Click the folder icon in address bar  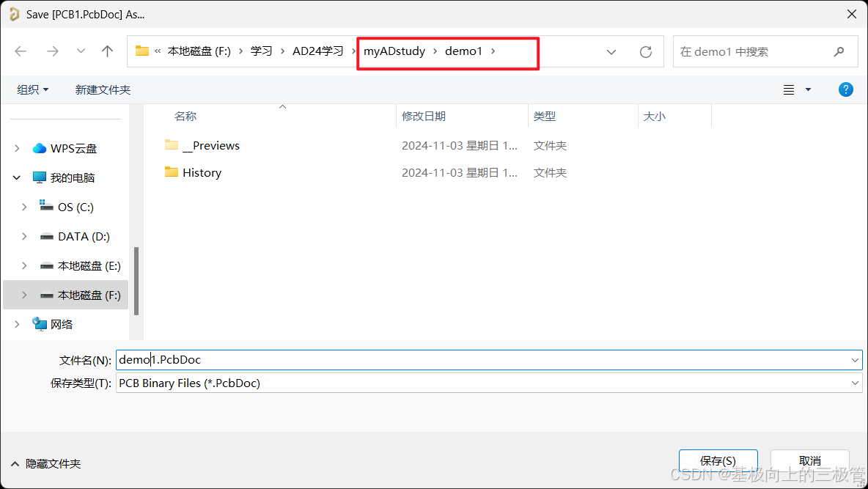click(x=142, y=51)
